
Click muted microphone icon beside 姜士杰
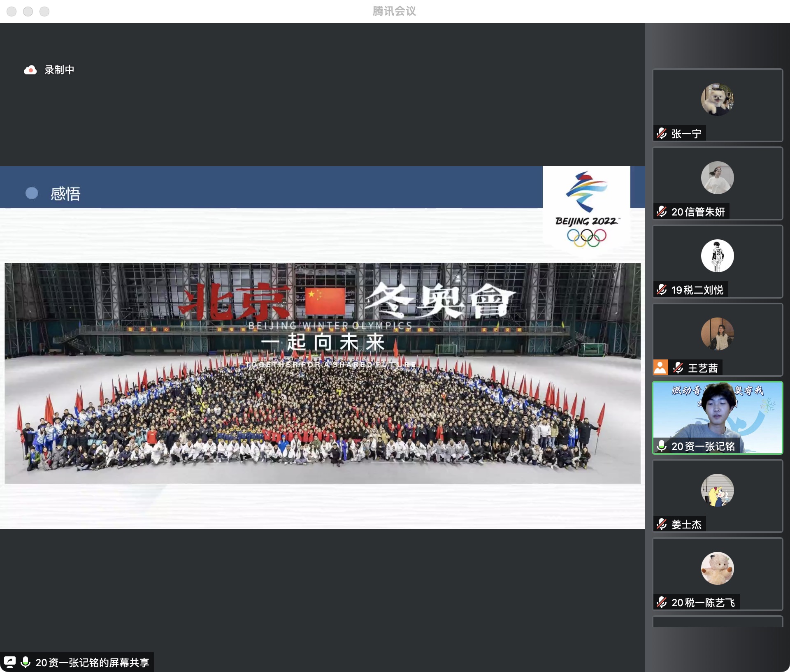[x=662, y=524]
